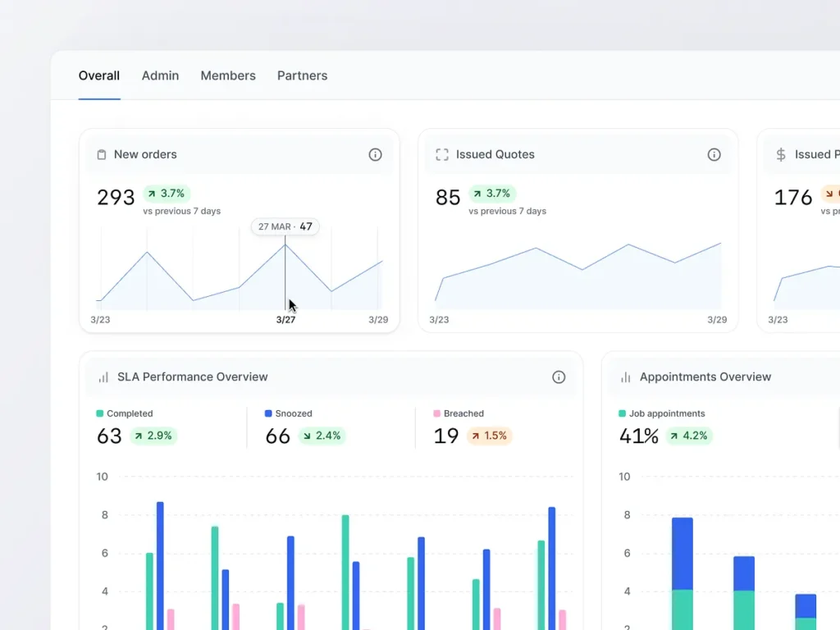
Task: Click the New orders 3.7% badge
Action: tap(167, 194)
